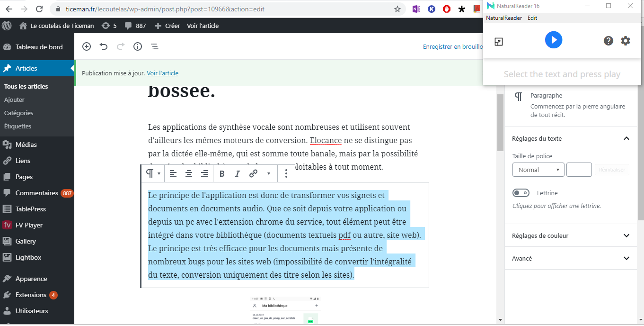Open the block navigation list icon
This screenshot has height=326, width=644.
pos(155,46)
